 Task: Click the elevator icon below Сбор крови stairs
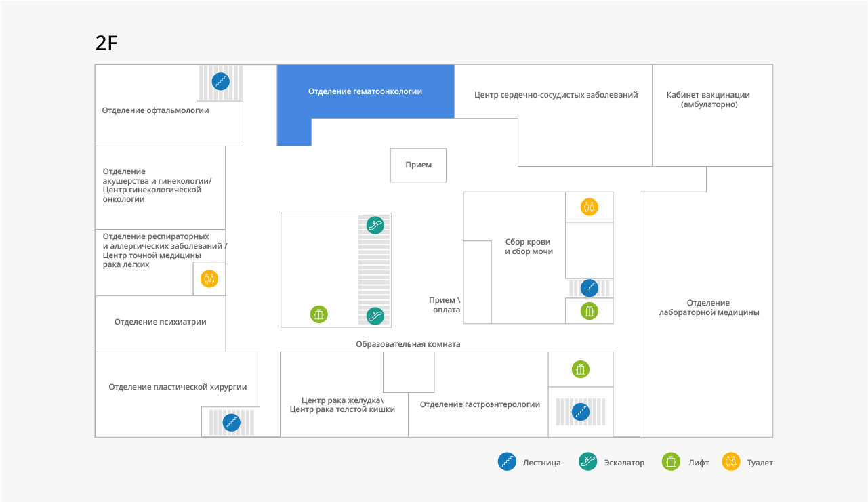(590, 311)
